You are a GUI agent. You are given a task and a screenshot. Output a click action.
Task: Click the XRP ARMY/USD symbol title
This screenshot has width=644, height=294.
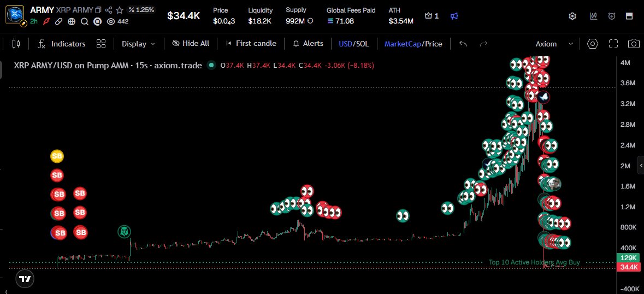pos(108,65)
